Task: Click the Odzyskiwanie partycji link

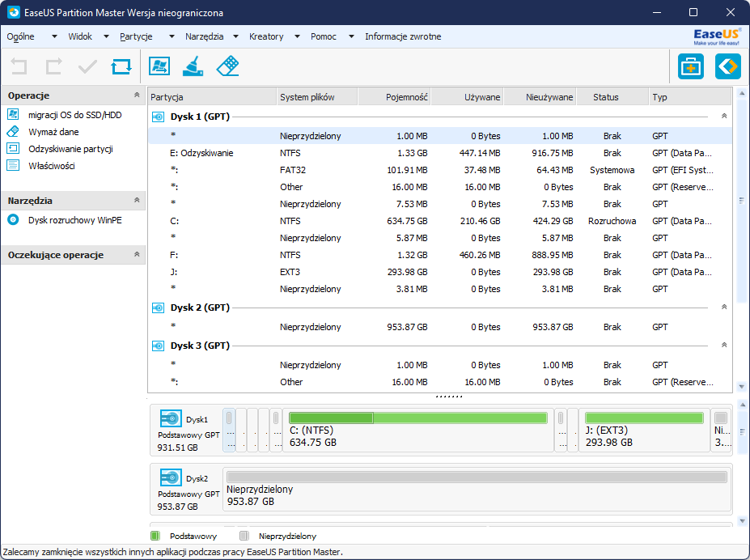Action: click(70, 149)
